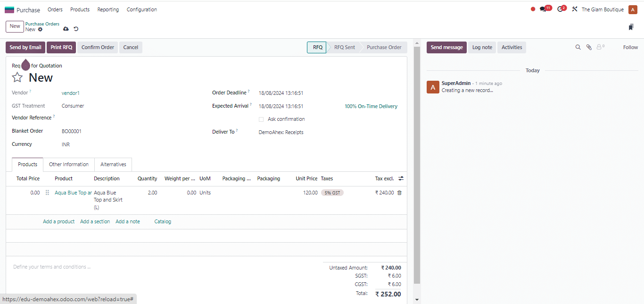Switch to the Other Information tab
Image resolution: width=644 pixels, height=304 pixels.
click(x=69, y=164)
